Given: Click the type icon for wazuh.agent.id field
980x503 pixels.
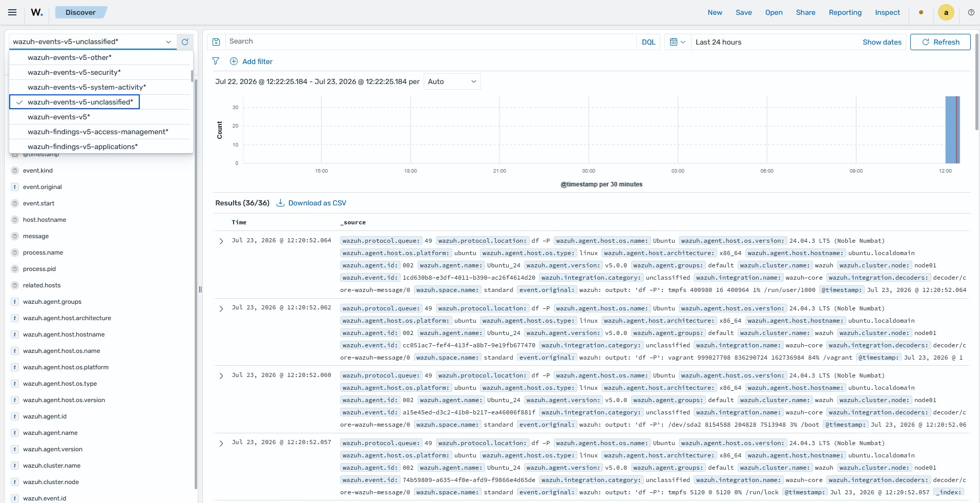Looking at the screenshot, I should point(15,416).
